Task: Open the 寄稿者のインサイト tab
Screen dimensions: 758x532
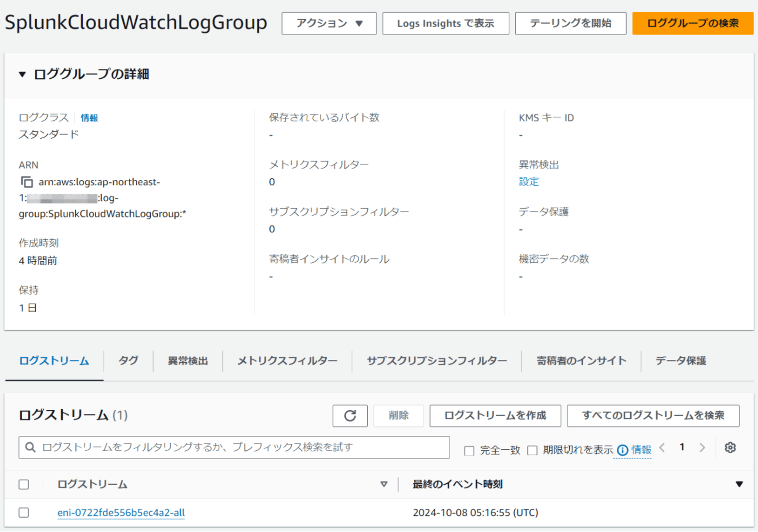Action: click(581, 361)
